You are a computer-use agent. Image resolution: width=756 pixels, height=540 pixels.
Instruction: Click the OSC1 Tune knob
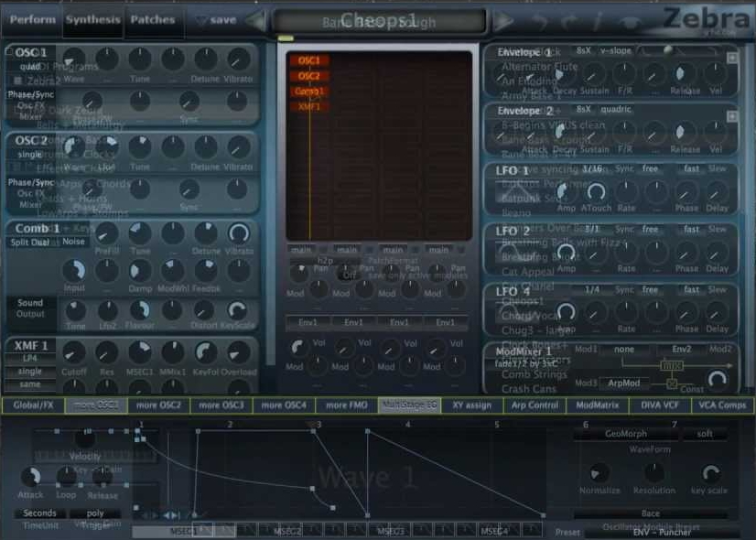(140, 59)
